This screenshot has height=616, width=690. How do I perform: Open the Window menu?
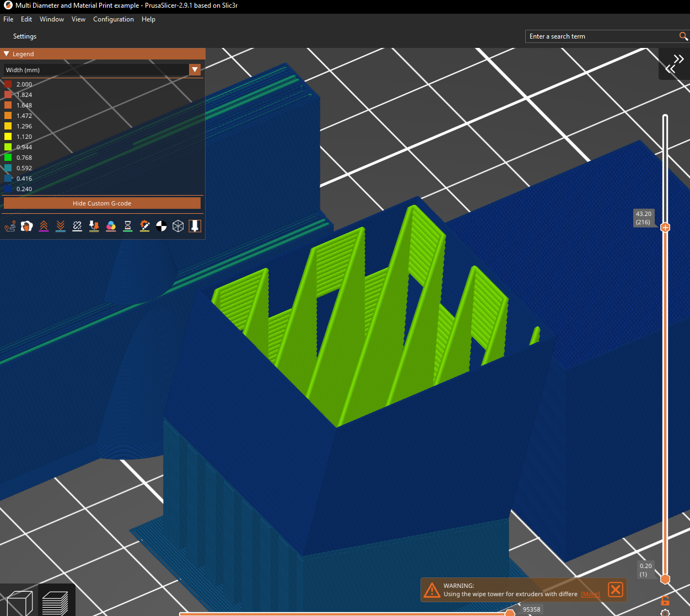(x=52, y=19)
